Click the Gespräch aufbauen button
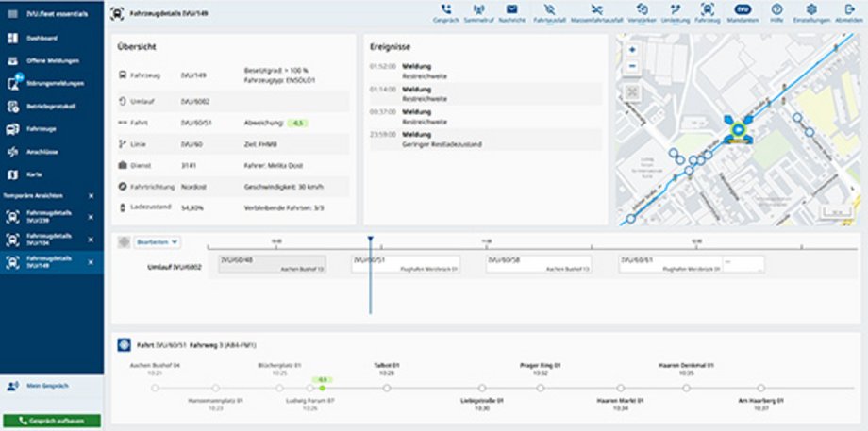Viewport: 868px width, 431px height. [x=52, y=421]
